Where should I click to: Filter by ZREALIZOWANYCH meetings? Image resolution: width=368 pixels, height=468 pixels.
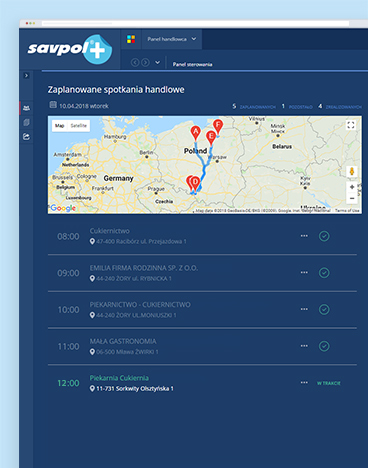pyautogui.click(x=344, y=107)
